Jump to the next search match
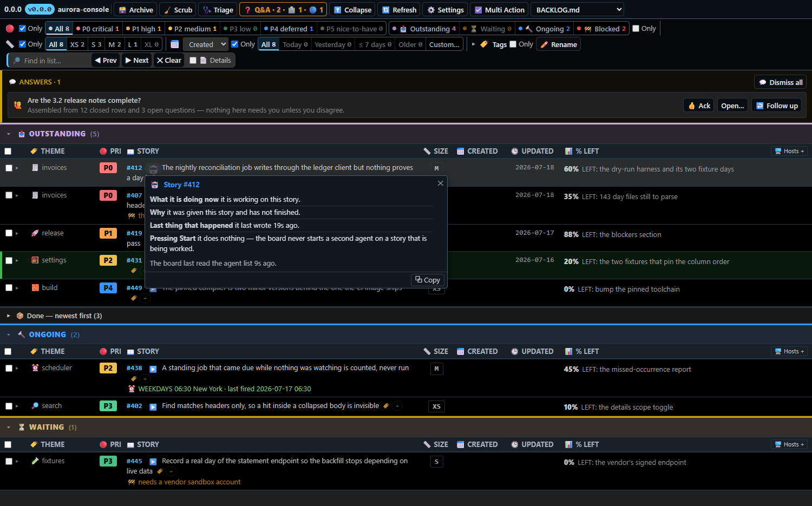Image resolution: width=812 pixels, height=506 pixels. pos(137,61)
